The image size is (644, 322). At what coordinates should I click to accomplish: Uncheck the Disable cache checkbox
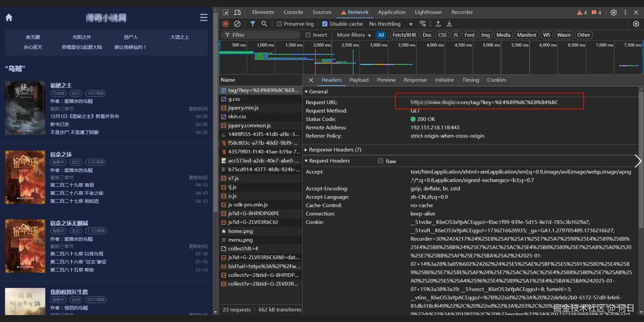click(x=325, y=24)
